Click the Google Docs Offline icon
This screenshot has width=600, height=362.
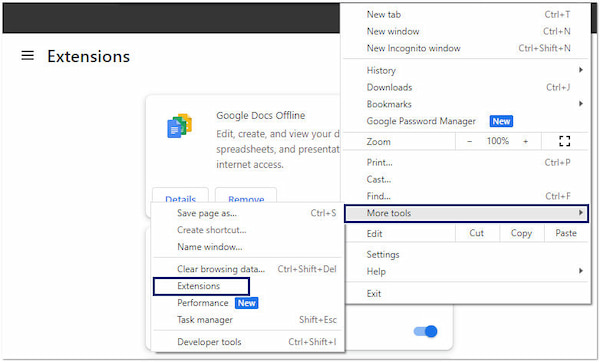(179, 126)
